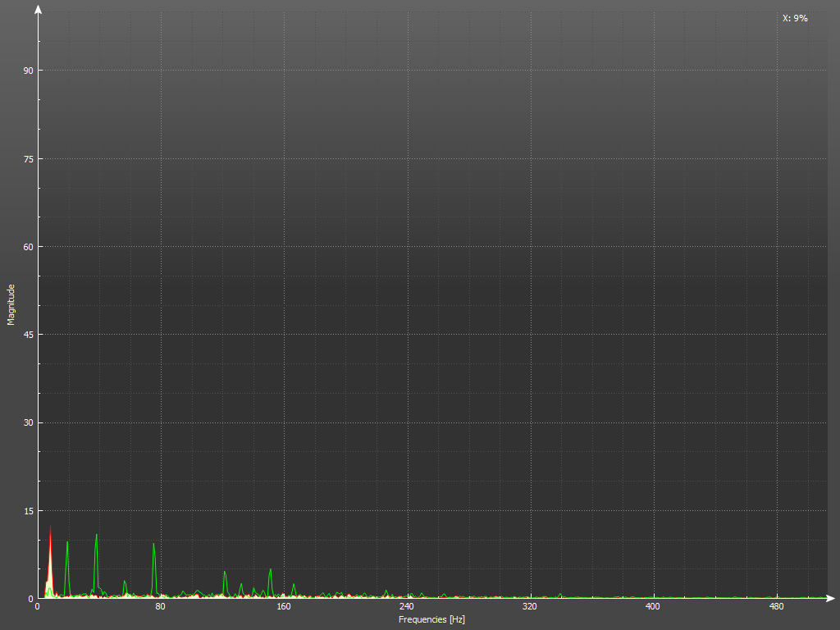Click the 80 Hz frequency axis label
The height and width of the screenshot is (630, 840).
(x=160, y=606)
